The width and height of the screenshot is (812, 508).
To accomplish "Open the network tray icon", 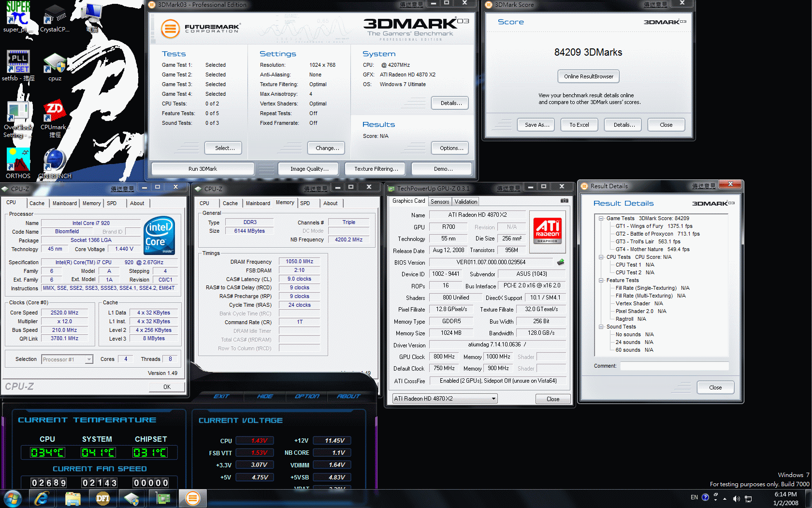I will click(748, 498).
